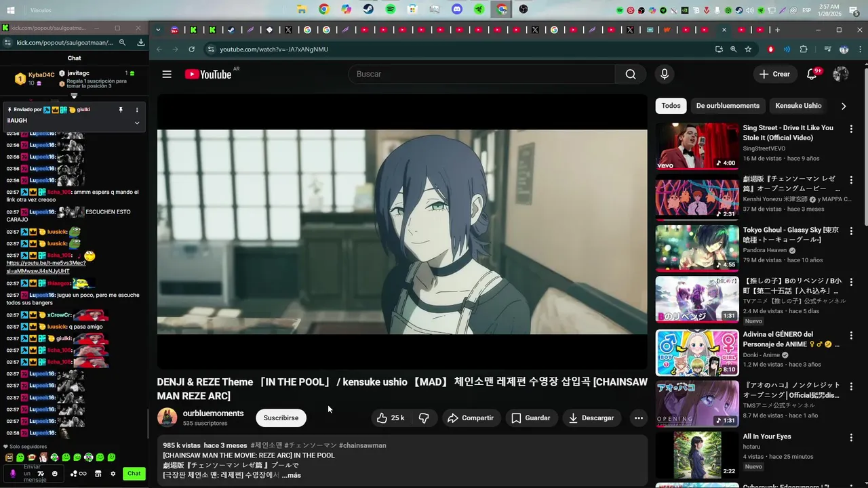Open the YouTube notifications bell

coord(812,74)
